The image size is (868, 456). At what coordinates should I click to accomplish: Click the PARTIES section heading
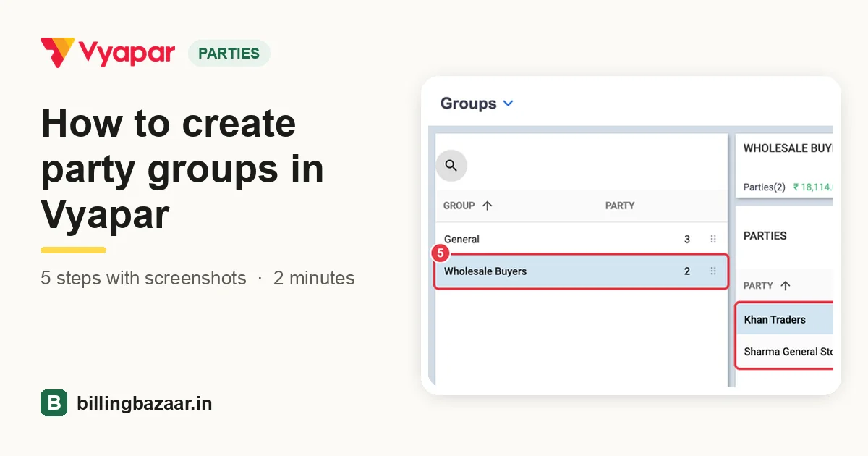[765, 236]
